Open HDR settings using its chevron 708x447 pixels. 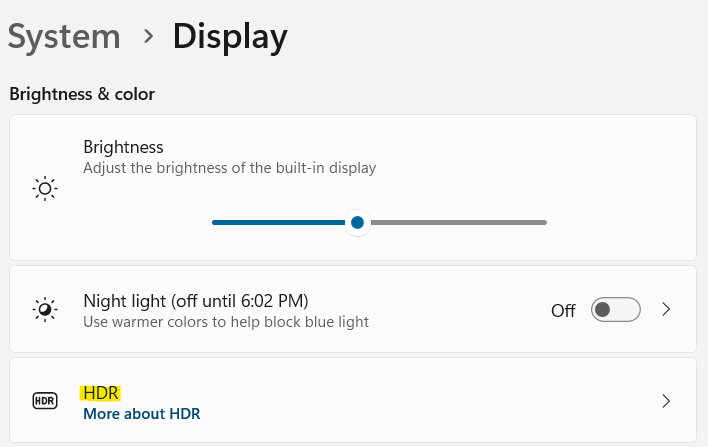(x=667, y=401)
